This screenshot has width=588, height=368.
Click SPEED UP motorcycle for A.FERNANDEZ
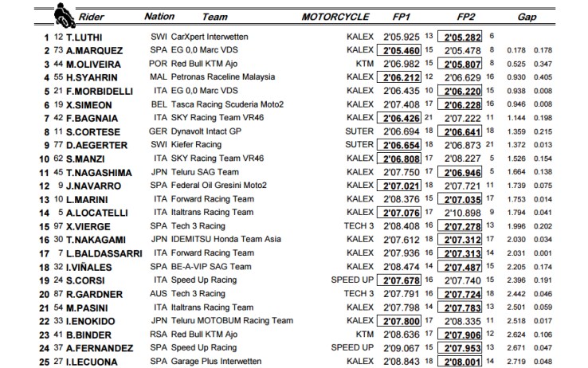pos(352,348)
